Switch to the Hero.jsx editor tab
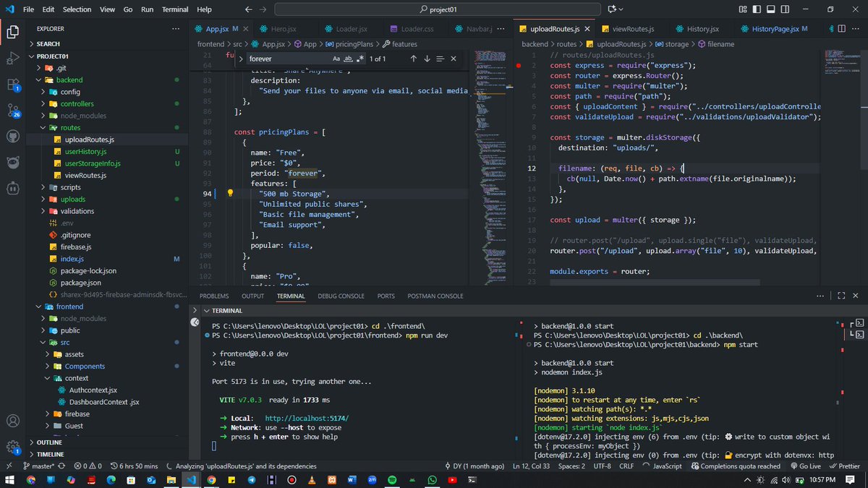The width and height of the screenshot is (868, 488). pos(285,29)
